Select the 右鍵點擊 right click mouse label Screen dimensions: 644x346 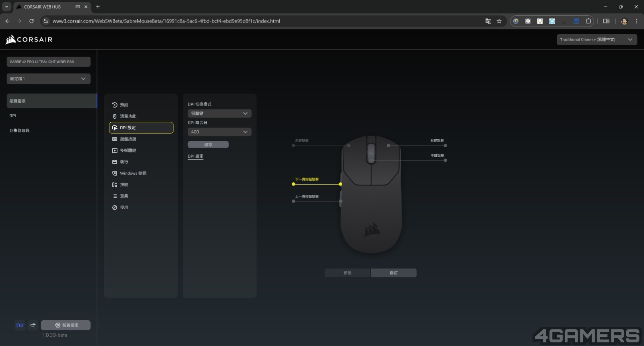437,140
